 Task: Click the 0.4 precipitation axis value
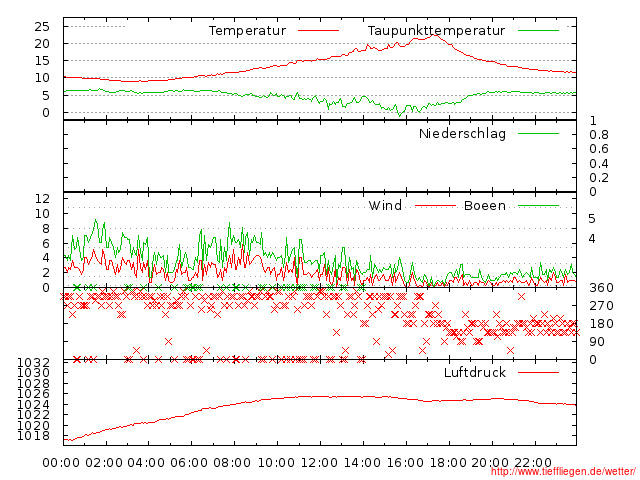[599, 164]
